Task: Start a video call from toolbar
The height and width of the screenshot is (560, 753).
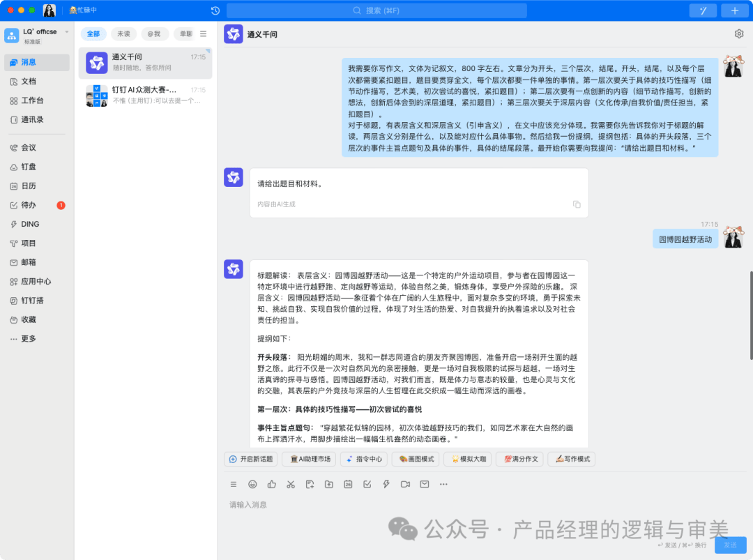Action: click(405, 484)
